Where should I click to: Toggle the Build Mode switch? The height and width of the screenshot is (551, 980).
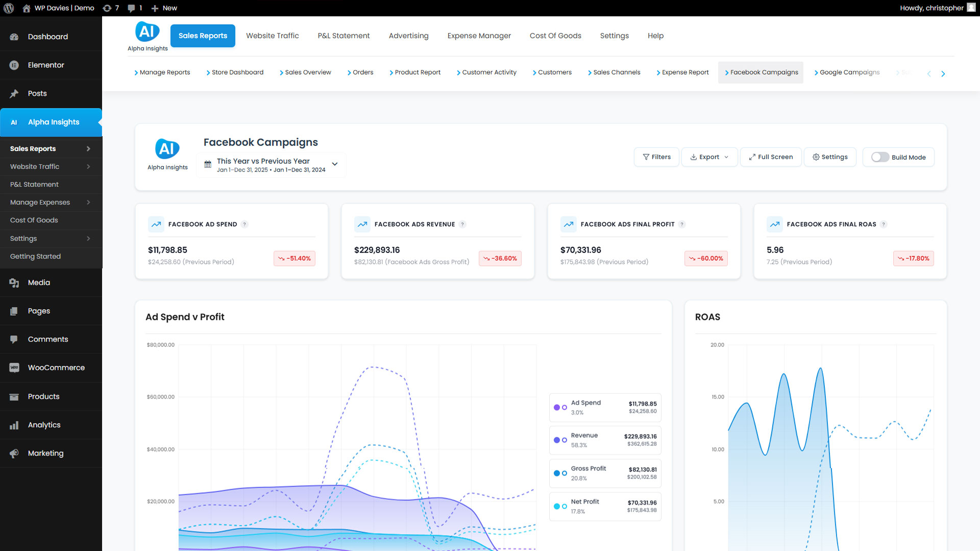[880, 157]
